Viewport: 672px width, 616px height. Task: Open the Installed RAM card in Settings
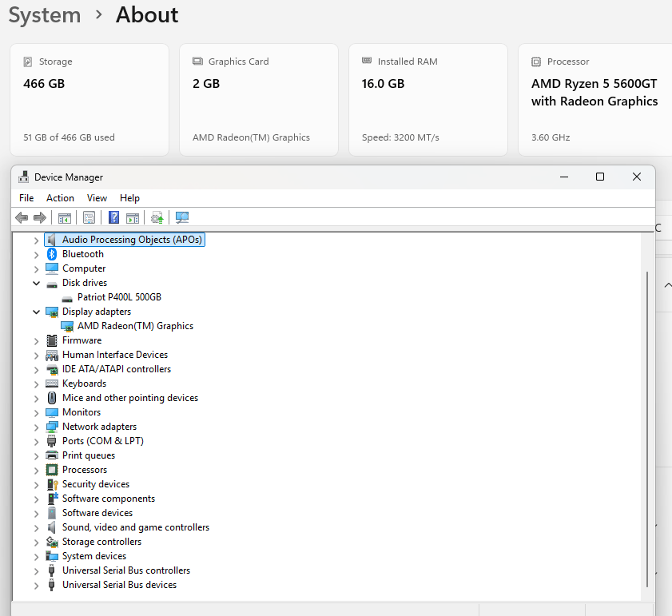pyautogui.click(x=428, y=100)
